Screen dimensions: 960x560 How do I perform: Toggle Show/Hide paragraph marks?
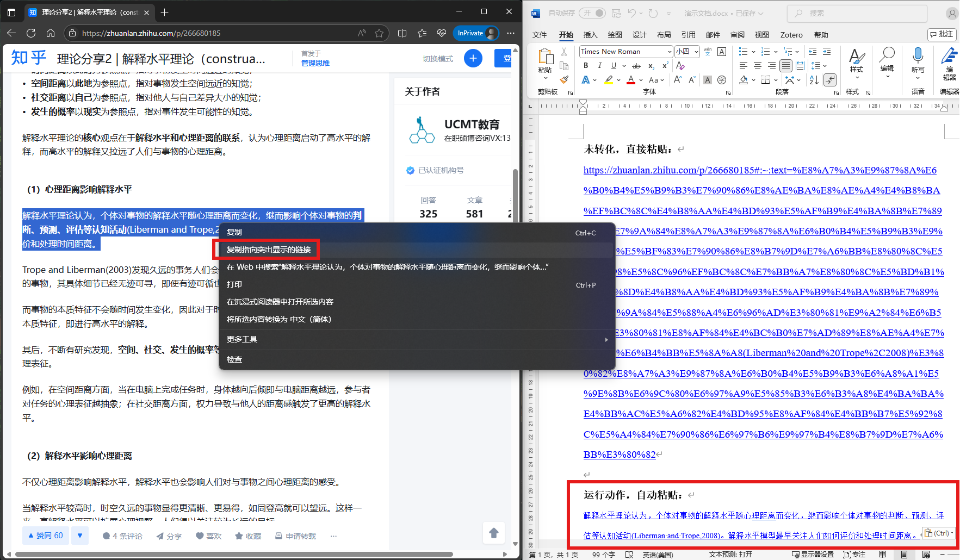pyautogui.click(x=830, y=80)
